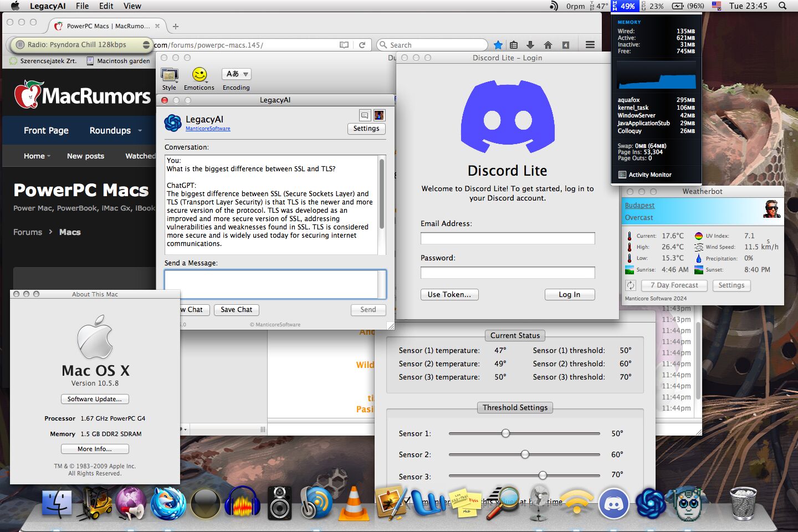Viewport: 798px width, 532px height.
Task: Reload the MacRumors page
Action: click(x=362, y=45)
